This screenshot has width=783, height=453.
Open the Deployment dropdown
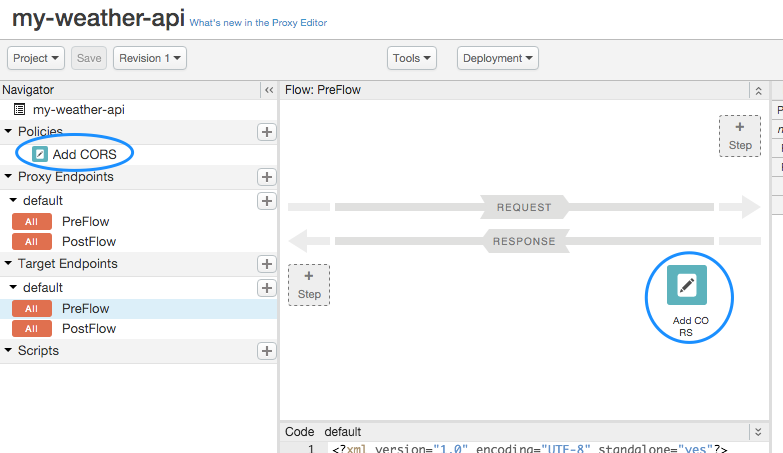(498, 58)
